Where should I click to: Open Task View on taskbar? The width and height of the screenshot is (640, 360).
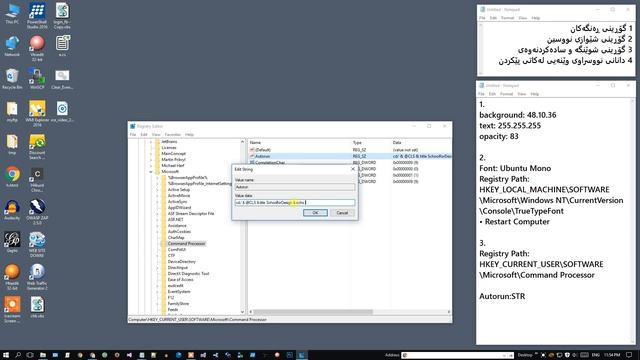(x=30, y=355)
